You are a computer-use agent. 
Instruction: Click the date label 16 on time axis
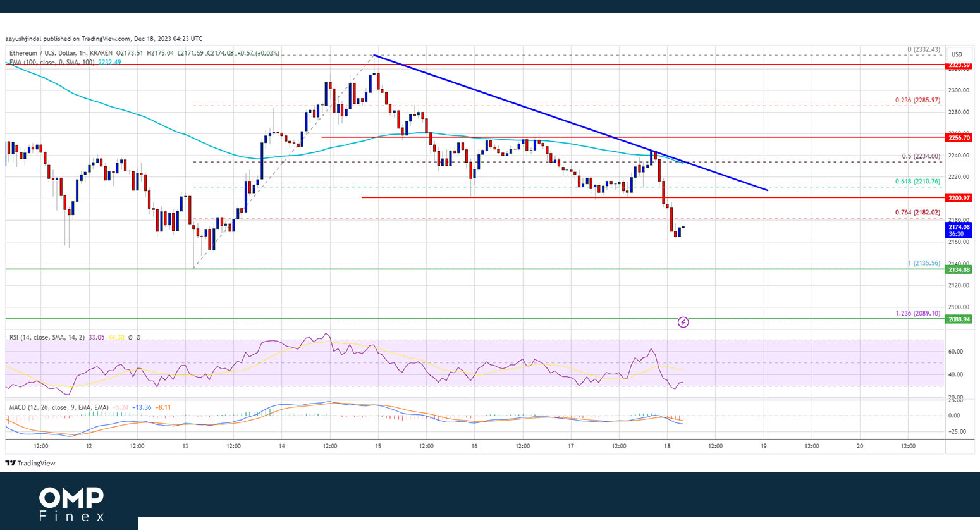(474, 446)
